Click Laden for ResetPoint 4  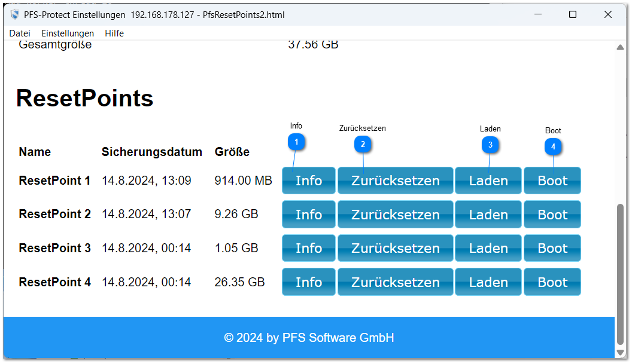(x=488, y=282)
